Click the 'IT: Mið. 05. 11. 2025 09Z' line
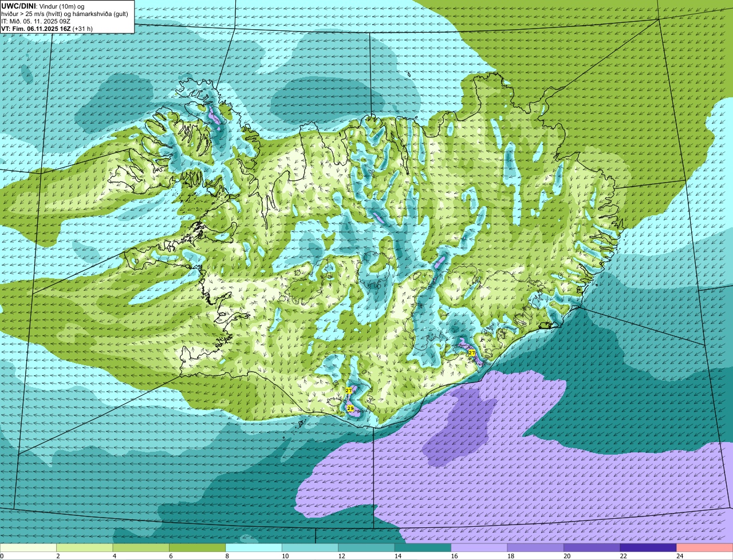Image resolution: width=733 pixels, height=560 pixels. click(36, 21)
